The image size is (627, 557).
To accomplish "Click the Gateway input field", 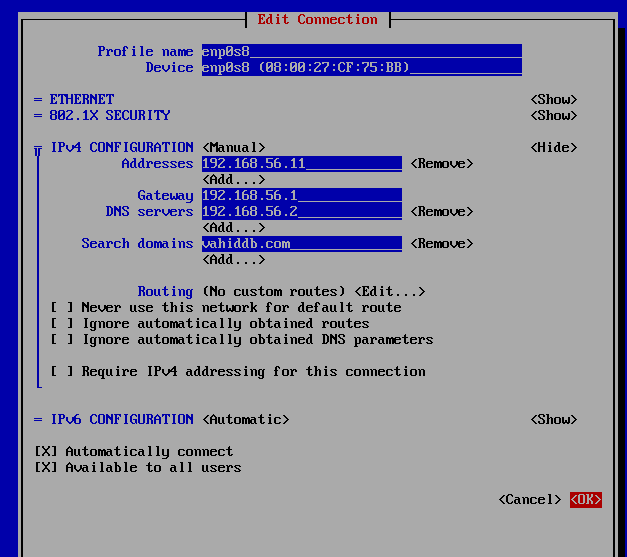I will (x=301, y=196).
